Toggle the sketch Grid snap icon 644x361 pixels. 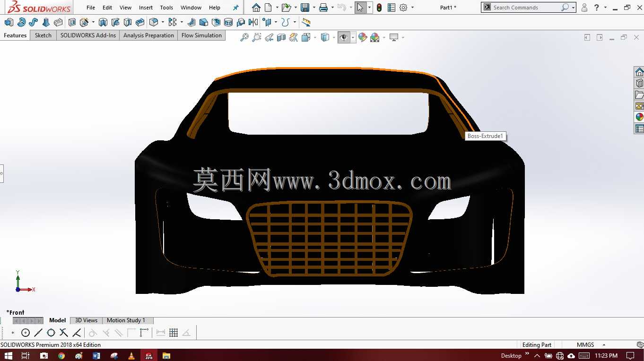click(174, 333)
